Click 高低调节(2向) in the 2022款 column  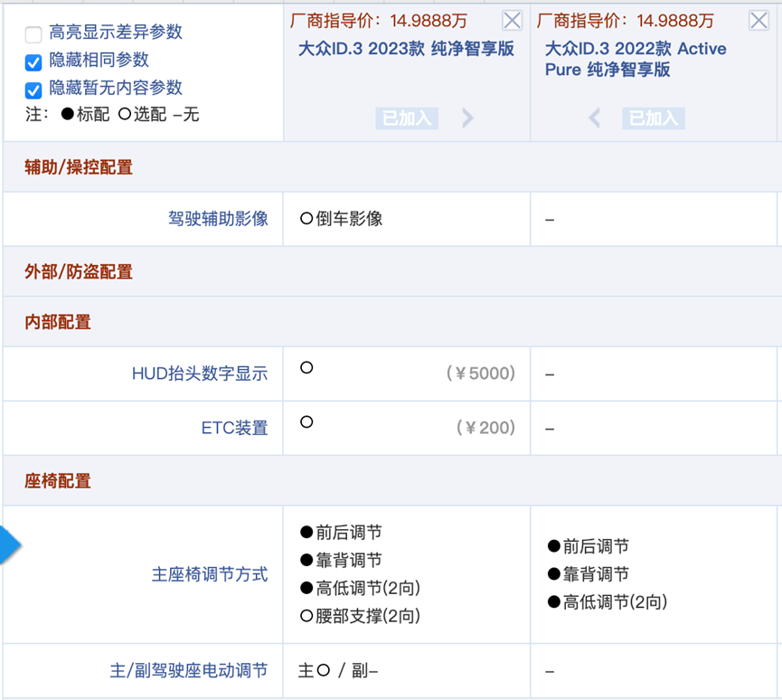point(608,602)
